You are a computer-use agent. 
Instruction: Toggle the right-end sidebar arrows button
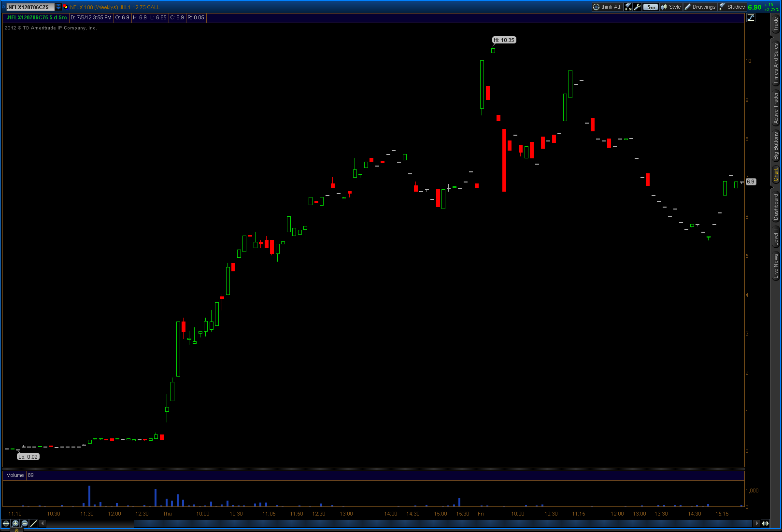pyautogui.click(x=765, y=523)
